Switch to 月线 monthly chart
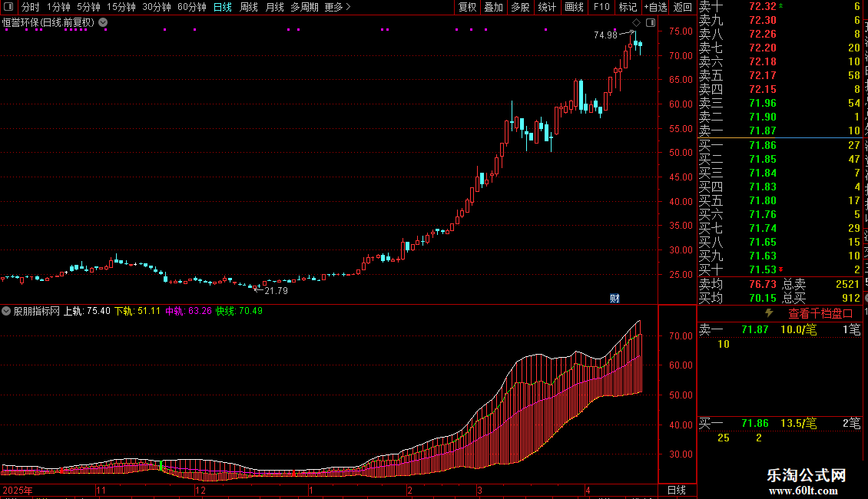Viewport: 868px width, 499px height. tap(274, 7)
